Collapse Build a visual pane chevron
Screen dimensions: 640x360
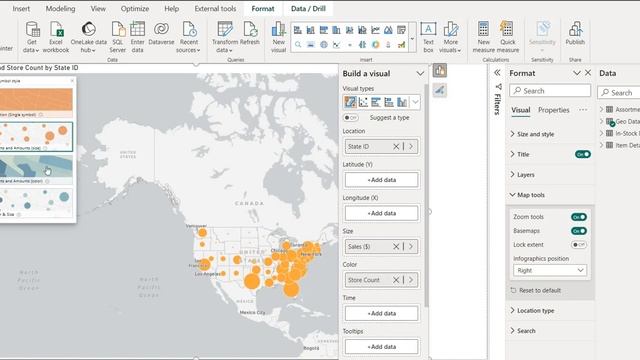[x=420, y=73]
